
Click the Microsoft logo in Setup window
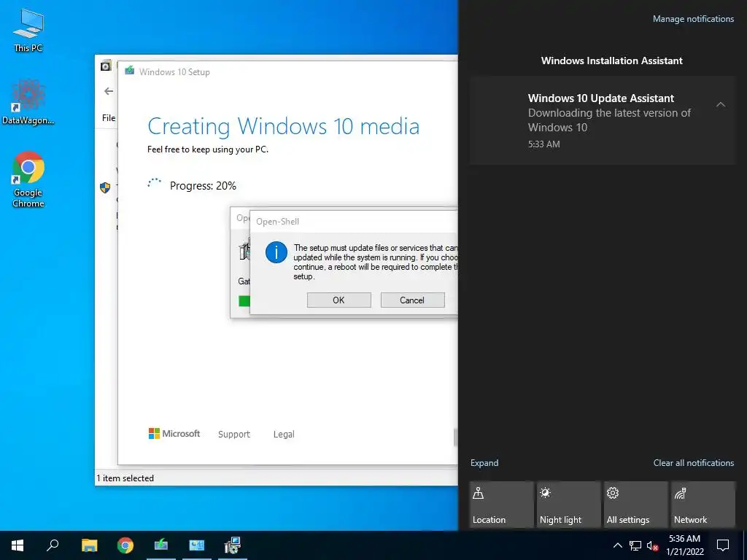click(x=174, y=433)
